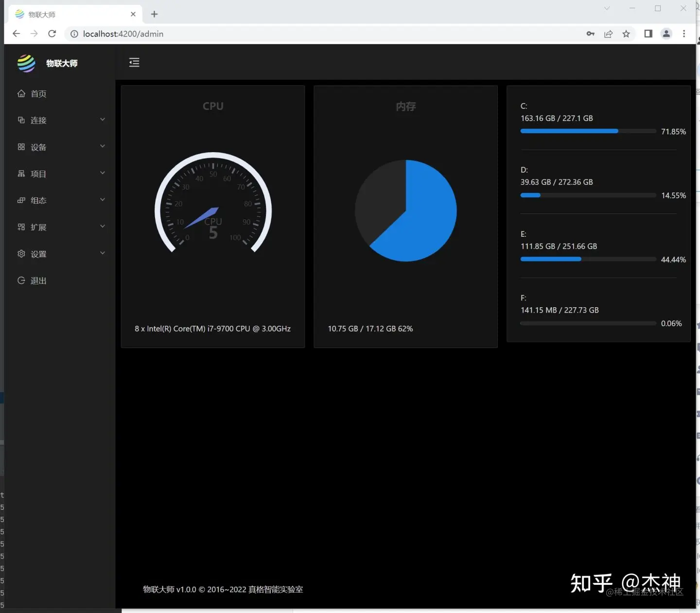Click the F: drive usage bar

(x=588, y=323)
